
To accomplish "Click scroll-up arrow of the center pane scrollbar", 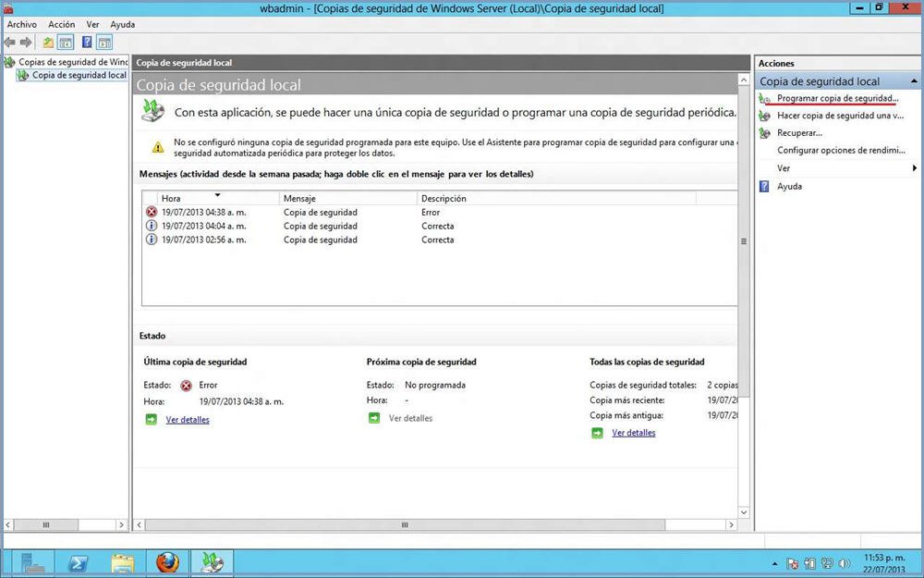I will pyautogui.click(x=744, y=80).
